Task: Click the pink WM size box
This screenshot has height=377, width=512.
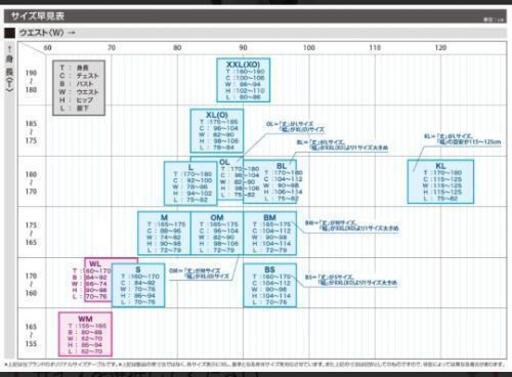Action: [x=85, y=334]
